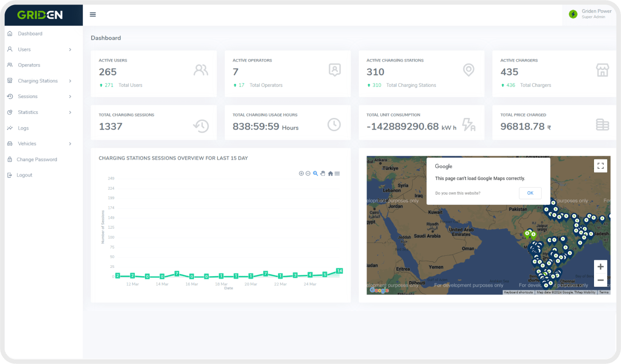Screen dimensions: 621x364
Task: Click Logout in sidebar
Action: (24, 175)
